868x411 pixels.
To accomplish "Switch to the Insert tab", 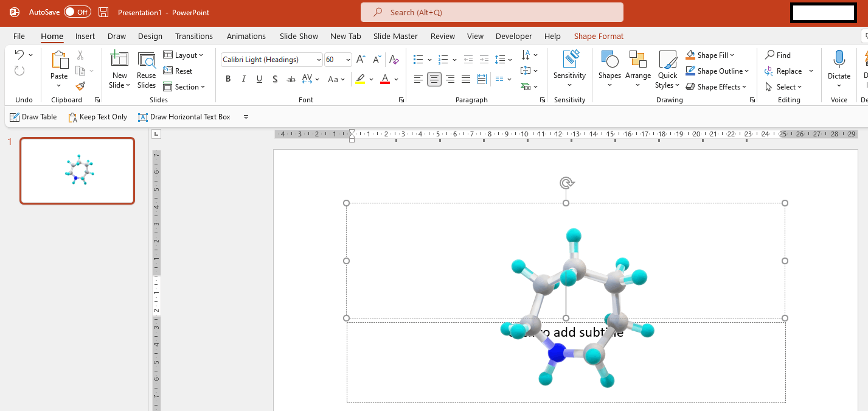I will click(85, 36).
